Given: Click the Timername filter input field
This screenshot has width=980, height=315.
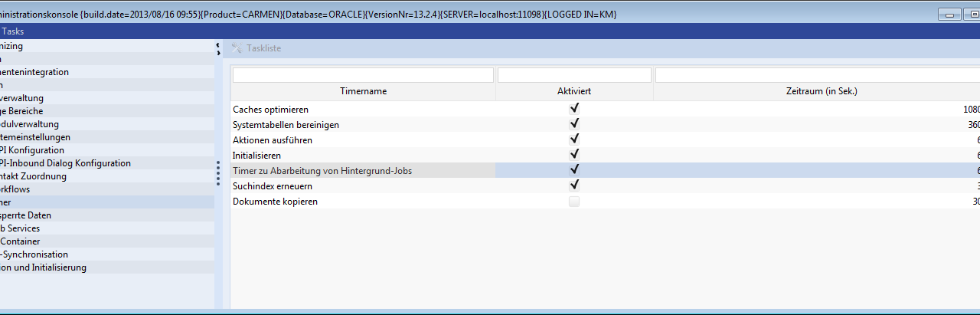Looking at the screenshot, I should pos(363,75).
